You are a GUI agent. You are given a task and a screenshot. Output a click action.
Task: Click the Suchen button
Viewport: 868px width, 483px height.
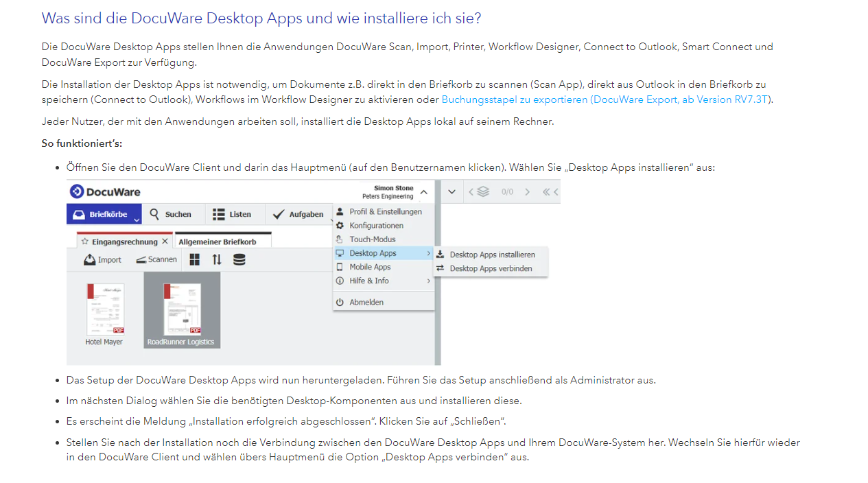(x=171, y=214)
